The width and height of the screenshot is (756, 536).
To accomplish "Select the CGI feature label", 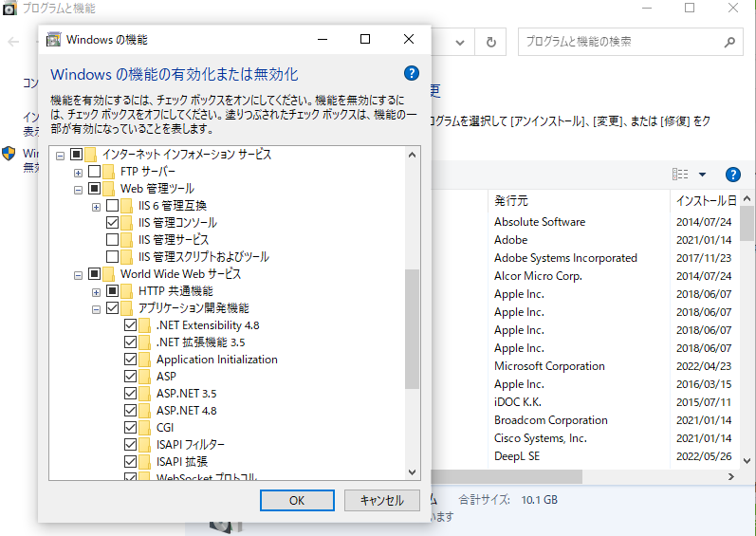I will [x=165, y=428].
